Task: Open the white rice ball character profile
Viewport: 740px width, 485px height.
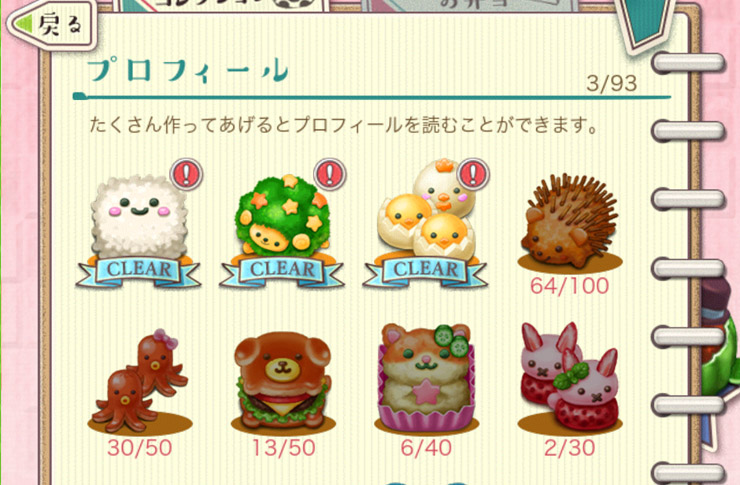Action: click(x=139, y=217)
